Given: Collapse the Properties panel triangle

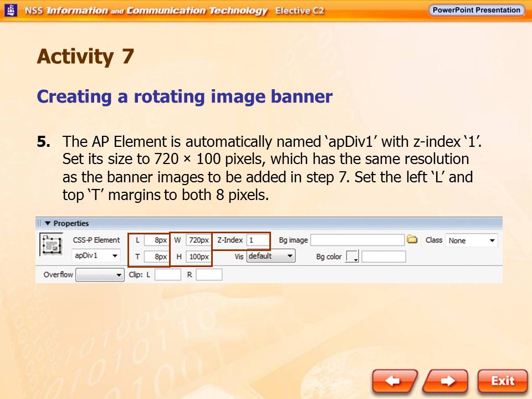Looking at the screenshot, I should (x=48, y=223).
